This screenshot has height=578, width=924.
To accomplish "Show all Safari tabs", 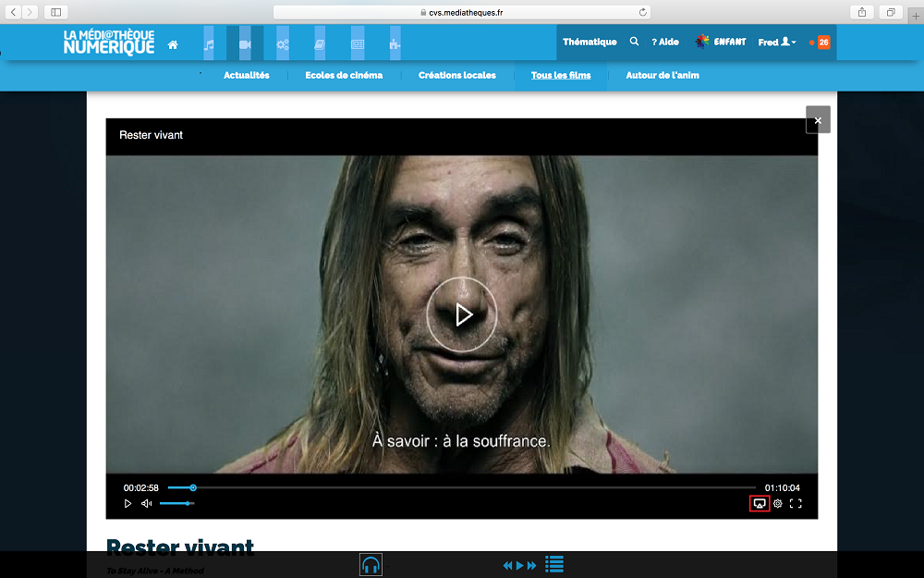I will [x=891, y=12].
